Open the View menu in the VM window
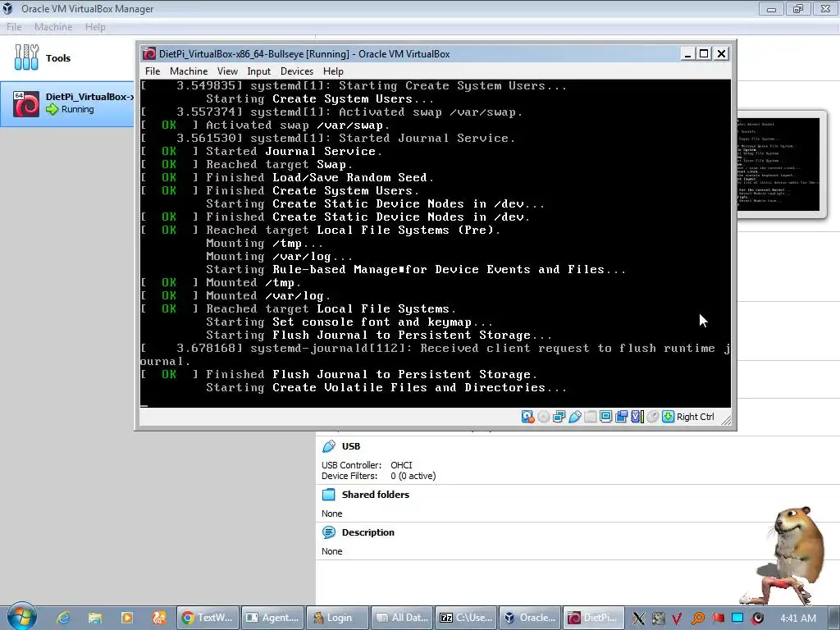 click(227, 71)
